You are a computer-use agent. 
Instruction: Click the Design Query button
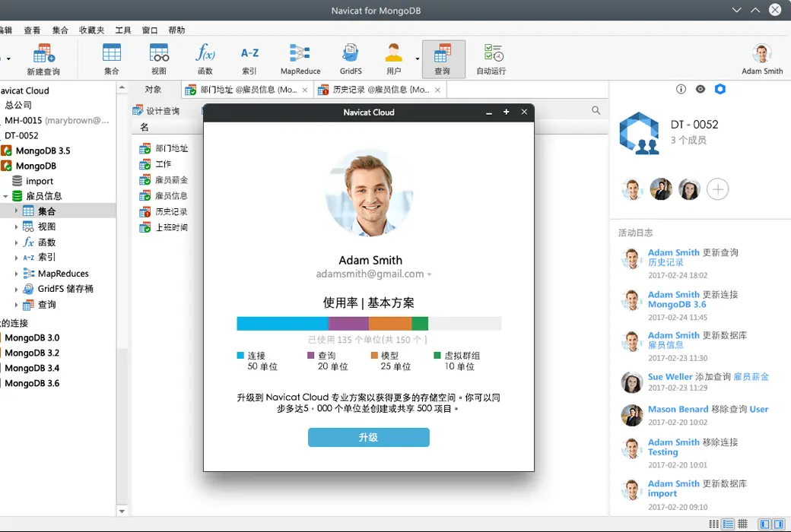pyautogui.click(x=156, y=110)
